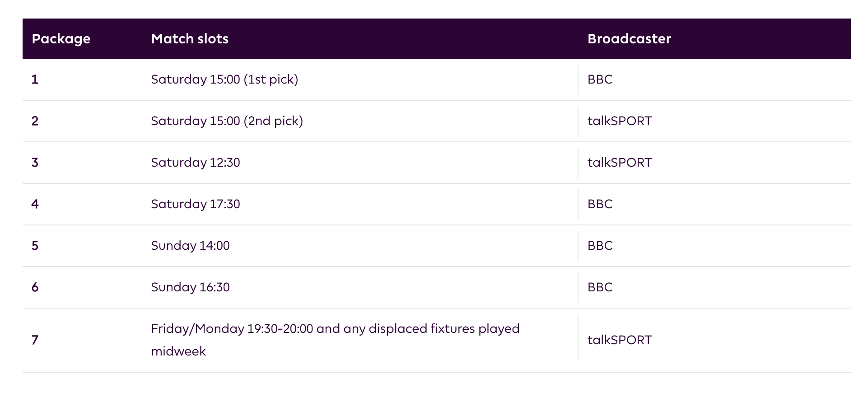Click the Broadcaster column header
This screenshot has height=393, width=868.
click(x=629, y=39)
